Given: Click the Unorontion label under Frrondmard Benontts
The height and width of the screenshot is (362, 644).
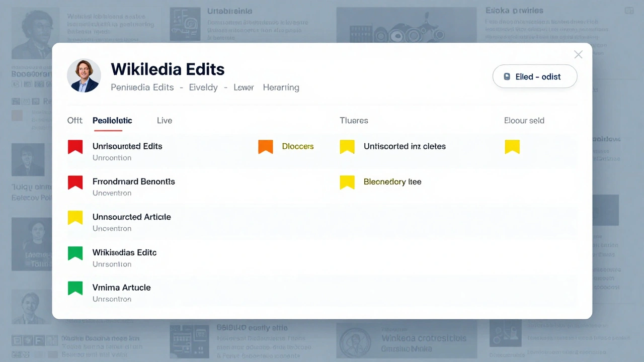Looking at the screenshot, I should point(112,193).
